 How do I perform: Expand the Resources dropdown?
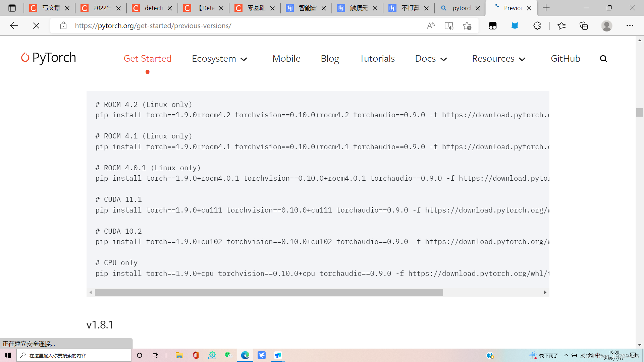[x=498, y=58]
